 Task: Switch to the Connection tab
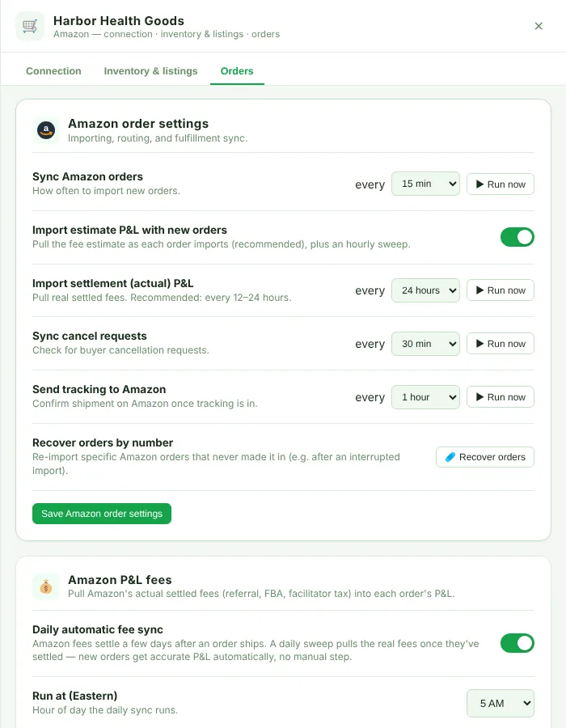[x=53, y=71]
